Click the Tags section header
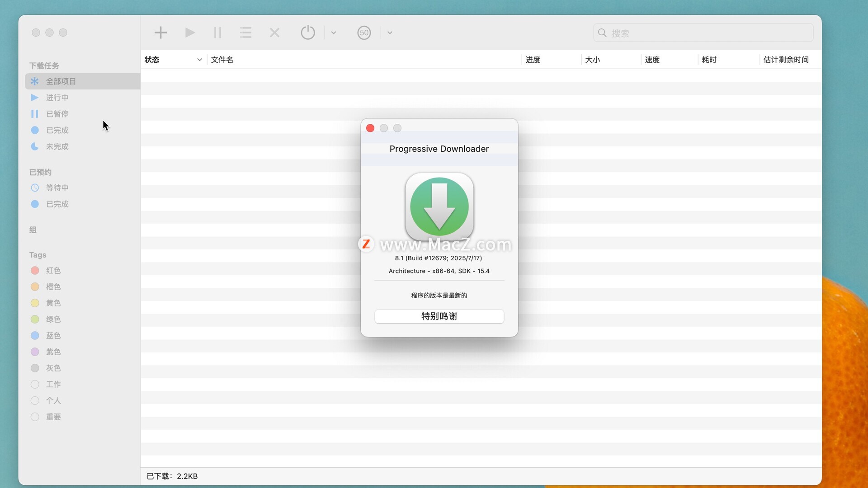Image resolution: width=868 pixels, height=488 pixels. point(38,255)
